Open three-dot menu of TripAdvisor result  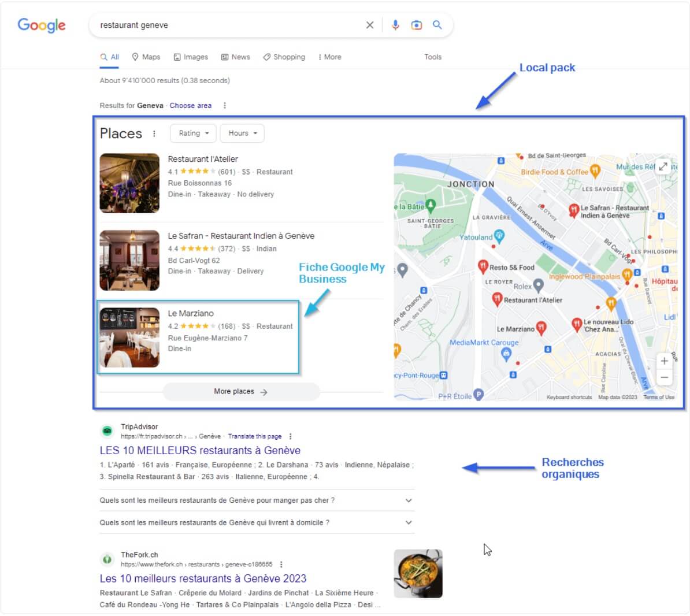click(290, 436)
